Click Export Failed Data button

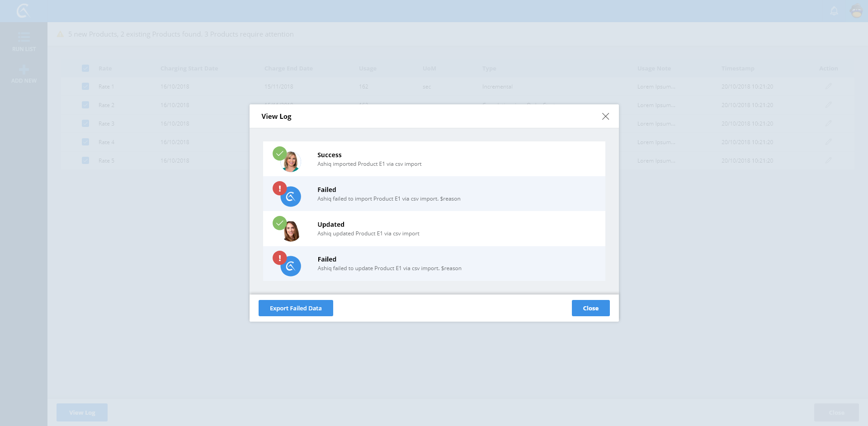click(x=296, y=308)
